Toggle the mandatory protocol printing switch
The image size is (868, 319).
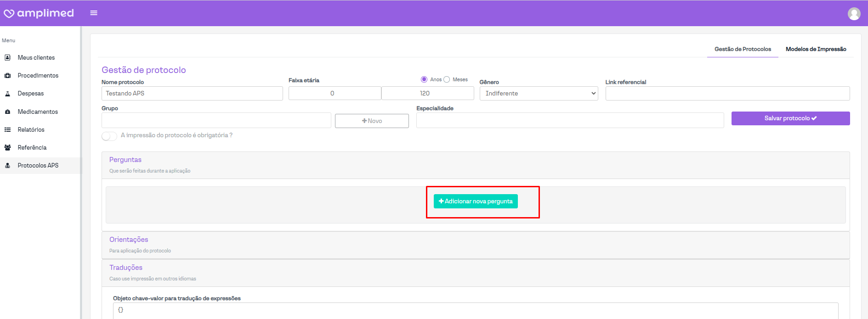(x=109, y=136)
